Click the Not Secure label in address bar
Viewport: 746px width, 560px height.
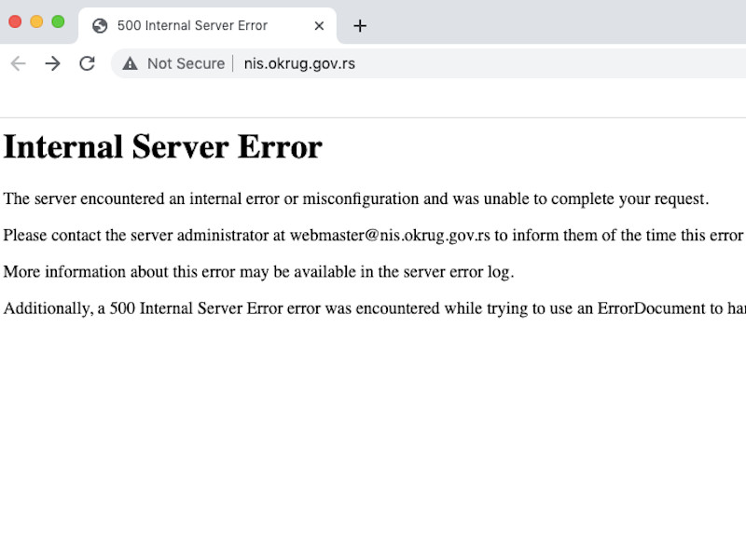(x=186, y=63)
